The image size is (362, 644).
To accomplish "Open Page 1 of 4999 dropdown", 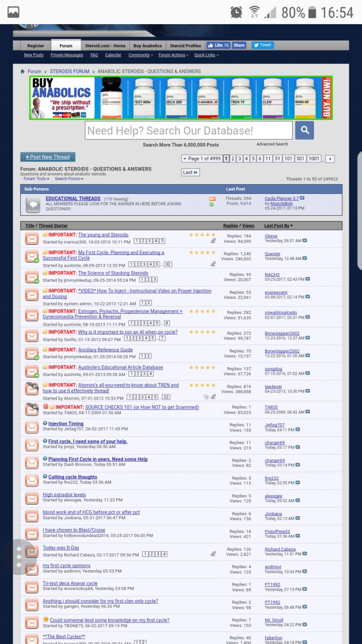I will tap(201, 159).
